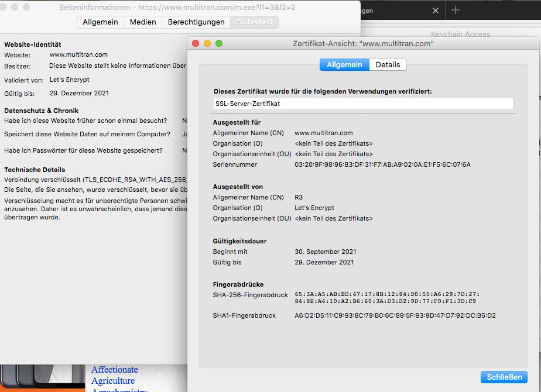Screen dimensions: 541x392
Task: Click the Datenschutz & Chronik heading
Action: (x=42, y=111)
